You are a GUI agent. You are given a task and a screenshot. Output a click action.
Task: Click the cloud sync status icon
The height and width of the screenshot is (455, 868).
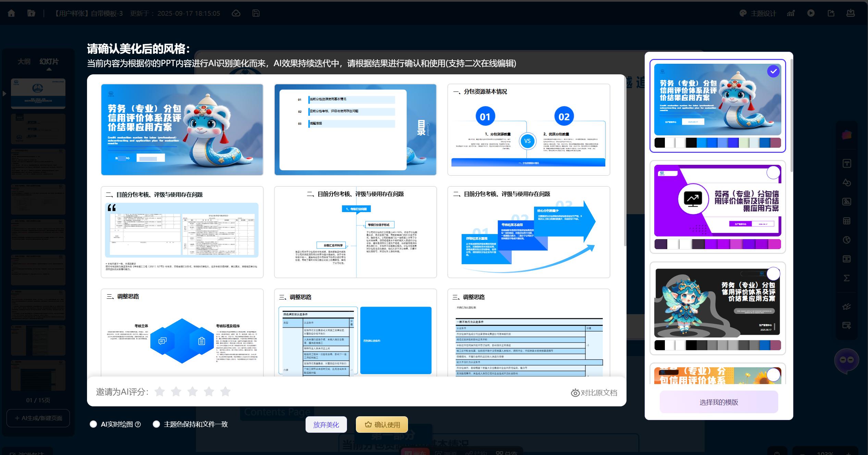(236, 13)
